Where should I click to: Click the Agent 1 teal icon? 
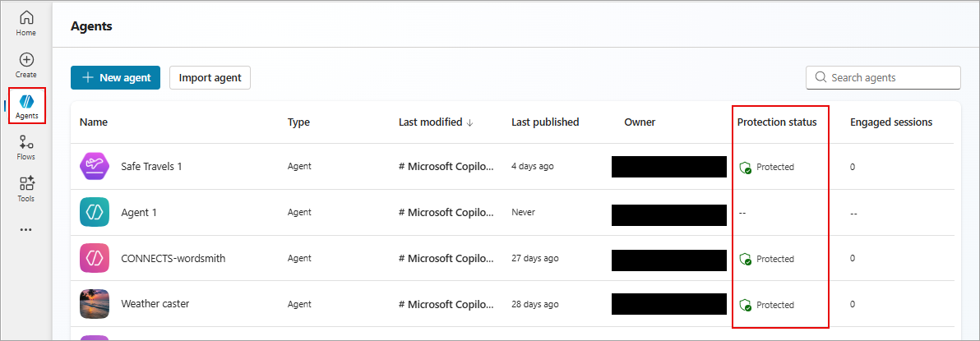coord(95,212)
